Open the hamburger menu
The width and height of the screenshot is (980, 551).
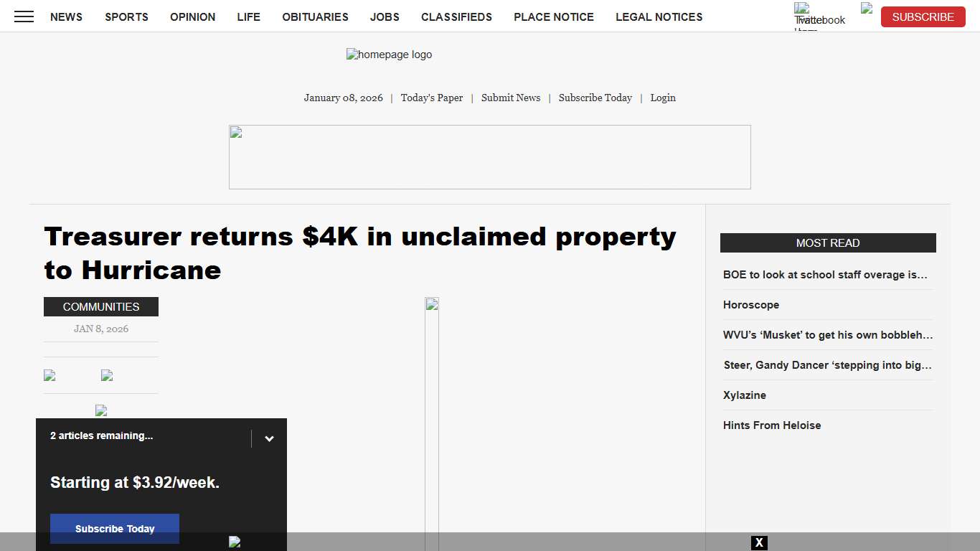pos(24,17)
